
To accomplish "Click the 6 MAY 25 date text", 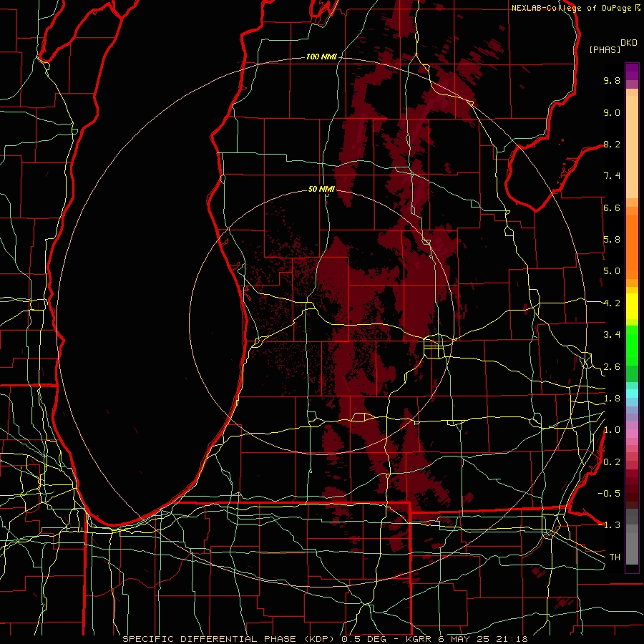I will coord(464,639).
